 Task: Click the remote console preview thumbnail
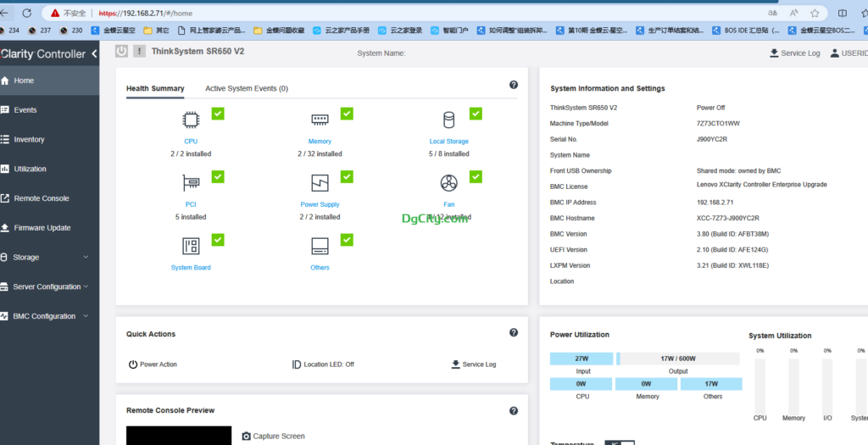click(179, 436)
